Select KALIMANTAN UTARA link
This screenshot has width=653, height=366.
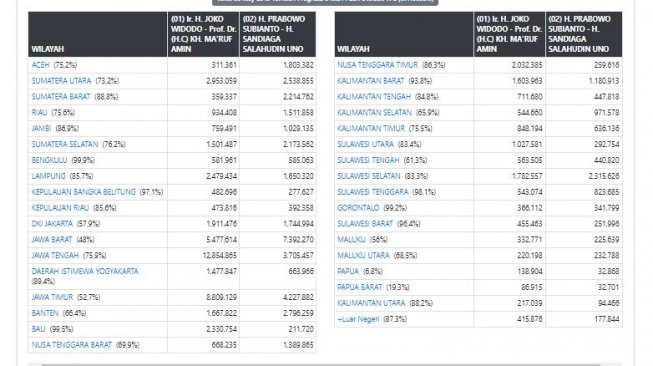click(x=371, y=303)
